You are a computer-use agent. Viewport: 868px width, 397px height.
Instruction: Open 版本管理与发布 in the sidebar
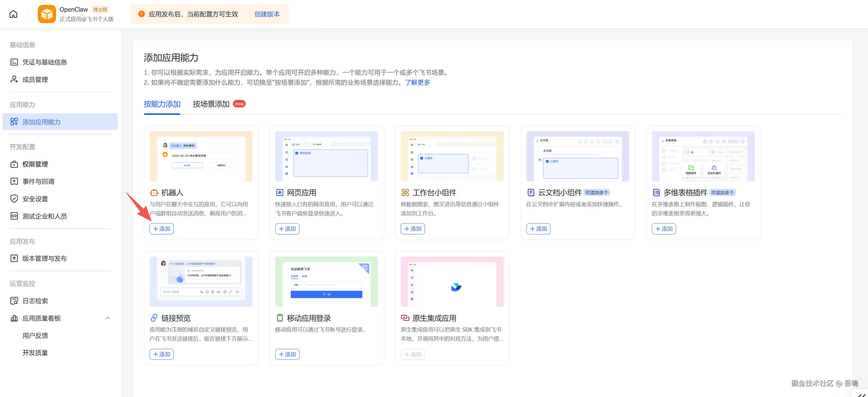click(44, 258)
